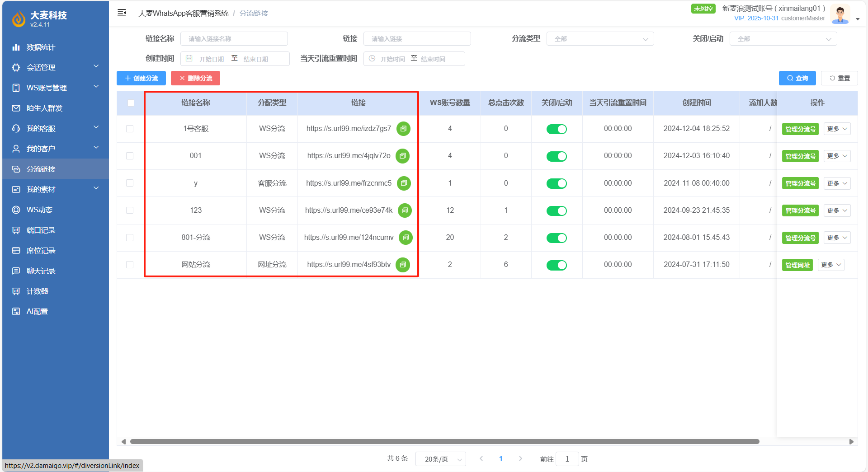This screenshot has height=472, width=868.
Task: Click the link https://s.url99.me/izdz7gs7
Action: point(349,129)
